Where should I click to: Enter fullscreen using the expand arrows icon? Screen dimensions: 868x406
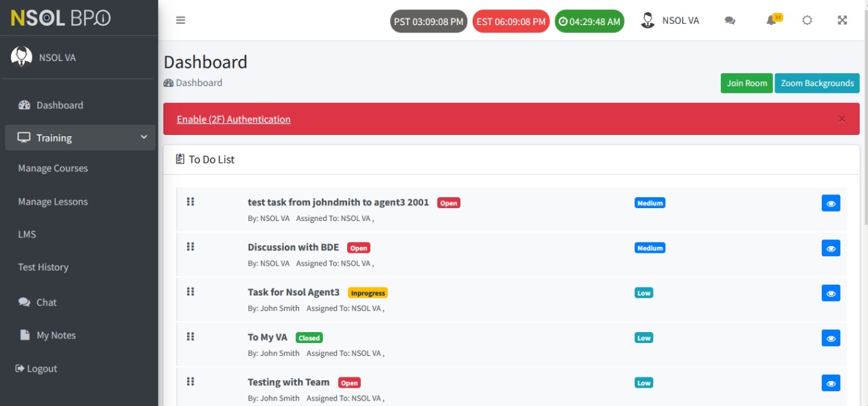pyautogui.click(x=842, y=20)
